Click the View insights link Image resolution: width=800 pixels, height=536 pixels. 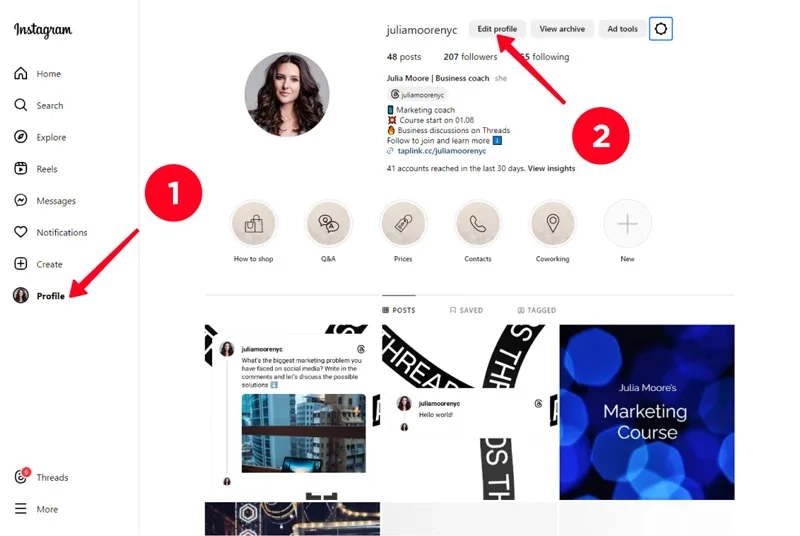pos(551,169)
